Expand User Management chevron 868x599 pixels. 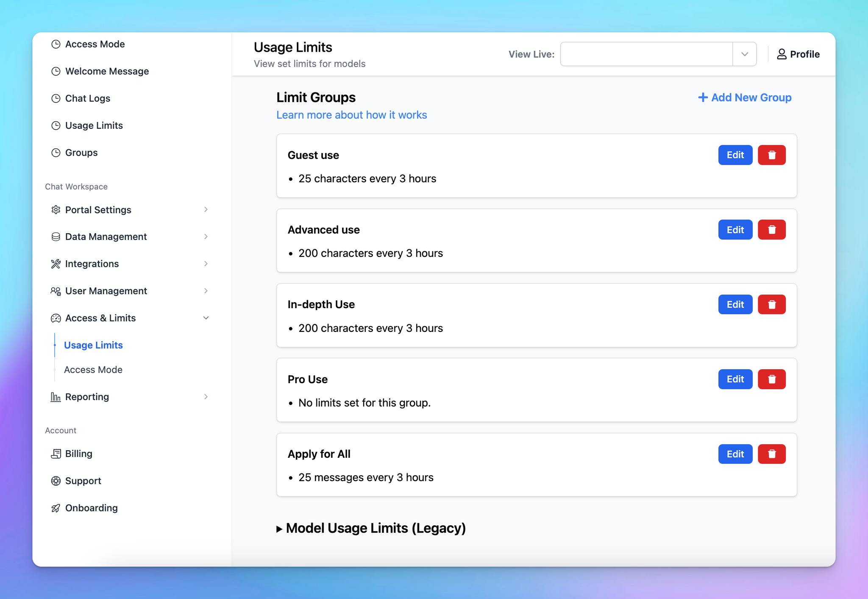click(x=206, y=291)
